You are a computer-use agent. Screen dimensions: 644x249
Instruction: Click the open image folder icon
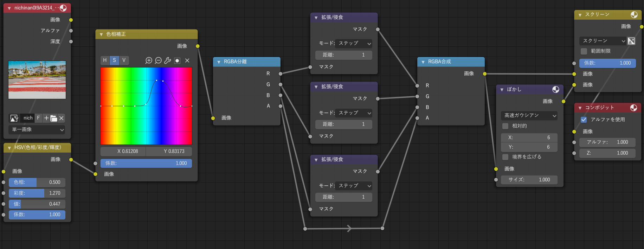click(x=54, y=118)
